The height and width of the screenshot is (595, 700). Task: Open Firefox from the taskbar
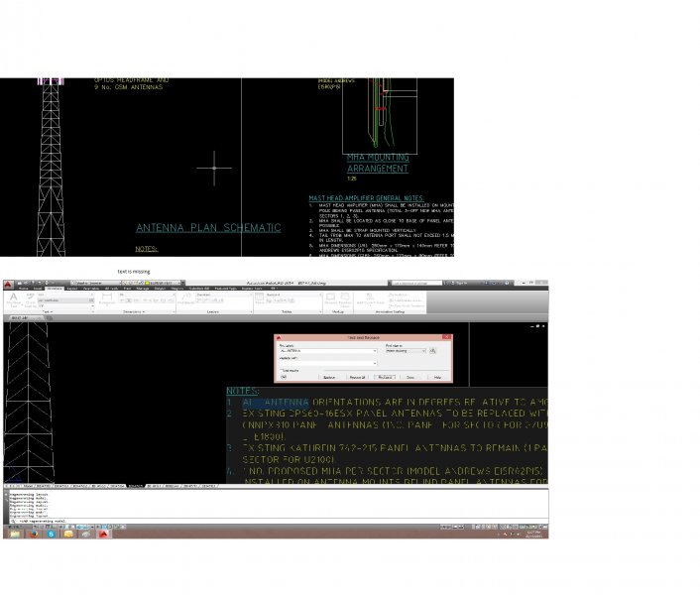pyautogui.click(x=34, y=534)
